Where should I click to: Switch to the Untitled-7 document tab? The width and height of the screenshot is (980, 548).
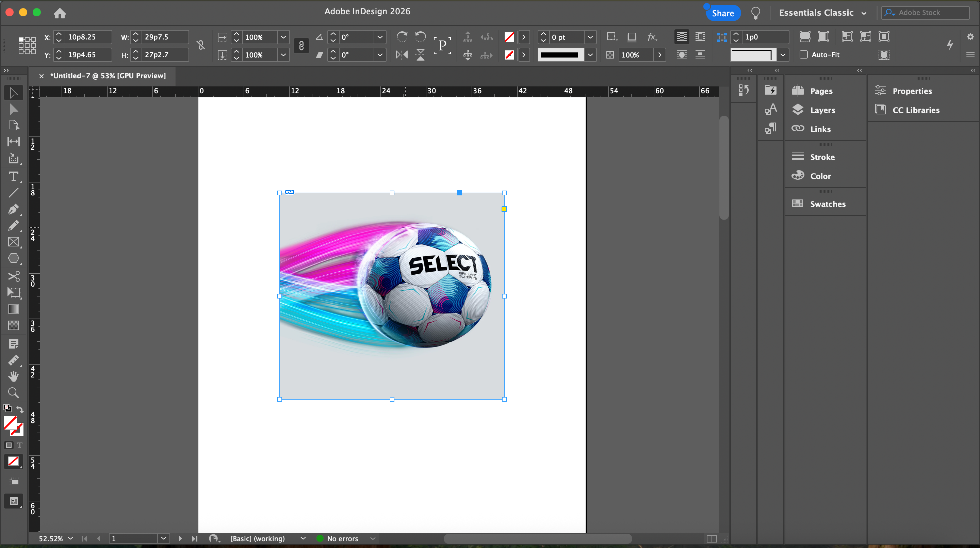[108, 76]
